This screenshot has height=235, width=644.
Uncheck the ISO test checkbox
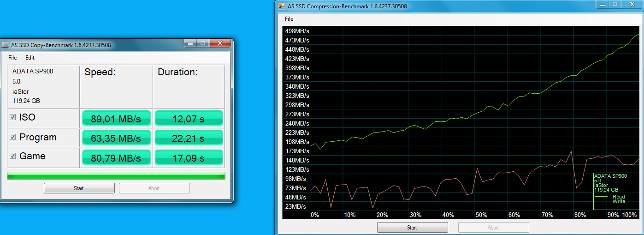click(13, 117)
